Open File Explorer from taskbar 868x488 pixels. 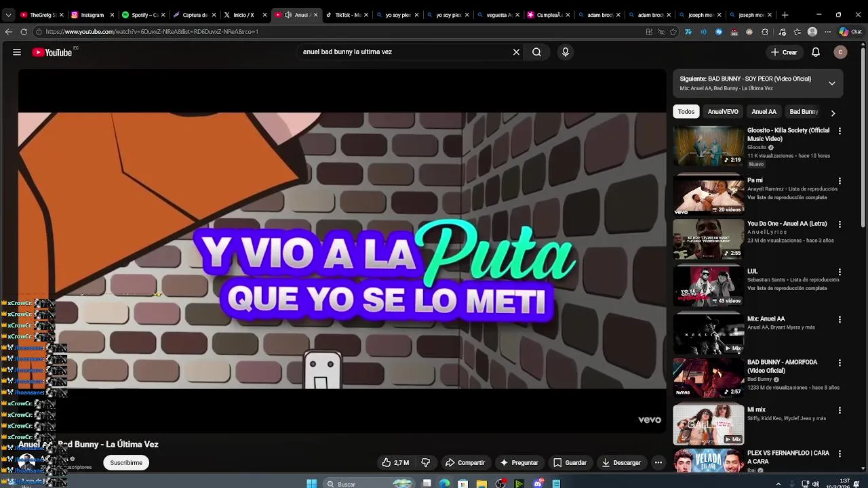481,483
